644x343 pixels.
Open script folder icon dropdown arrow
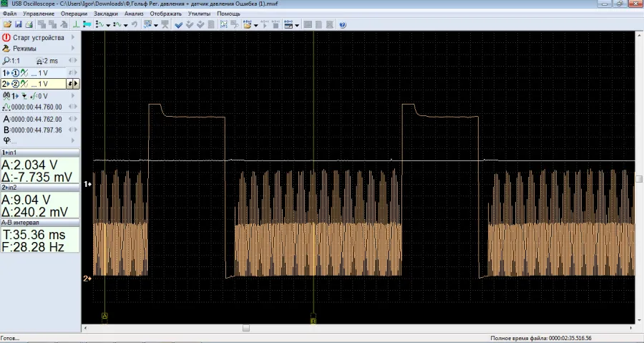pos(255,26)
